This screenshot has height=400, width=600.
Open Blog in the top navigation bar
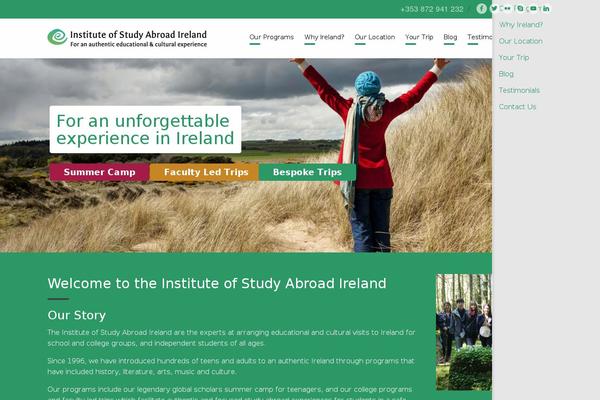click(x=450, y=37)
